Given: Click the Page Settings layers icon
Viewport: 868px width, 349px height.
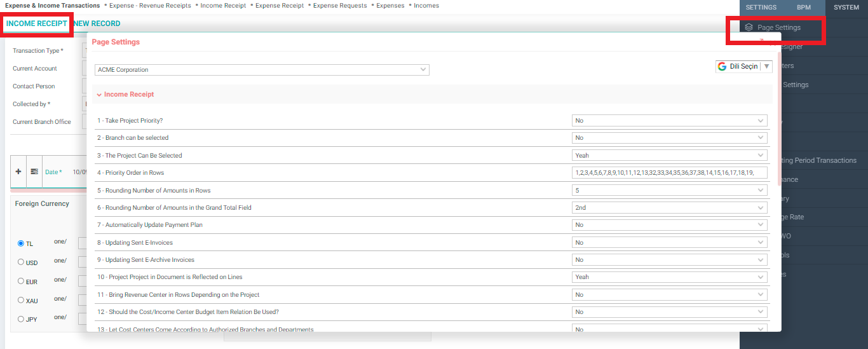Looking at the screenshot, I should (749, 28).
